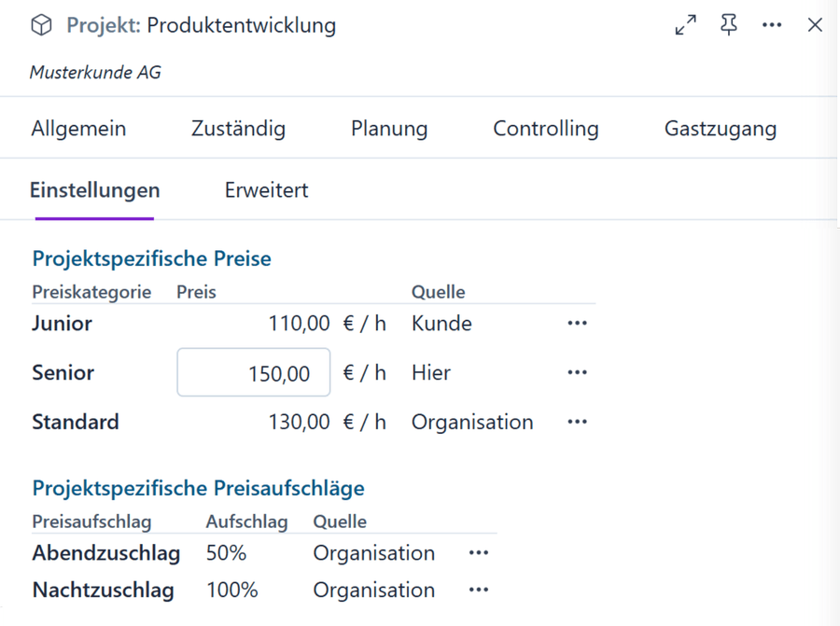The height and width of the screenshot is (626, 840).
Task: Open the Planung tab
Action: pos(389,129)
